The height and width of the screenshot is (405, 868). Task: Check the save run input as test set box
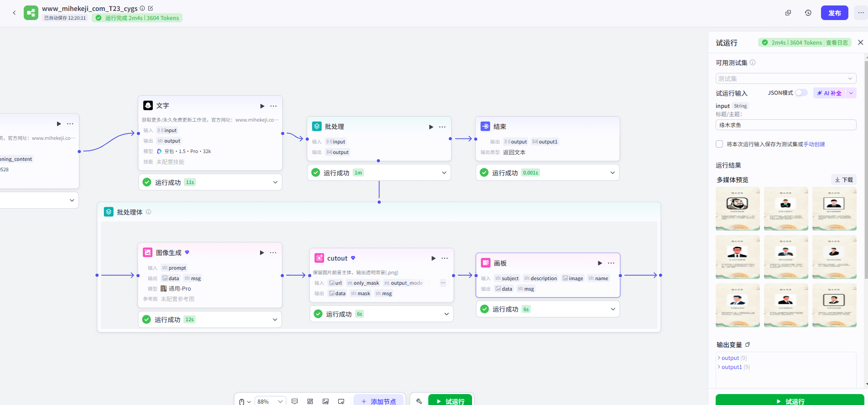[x=719, y=144]
